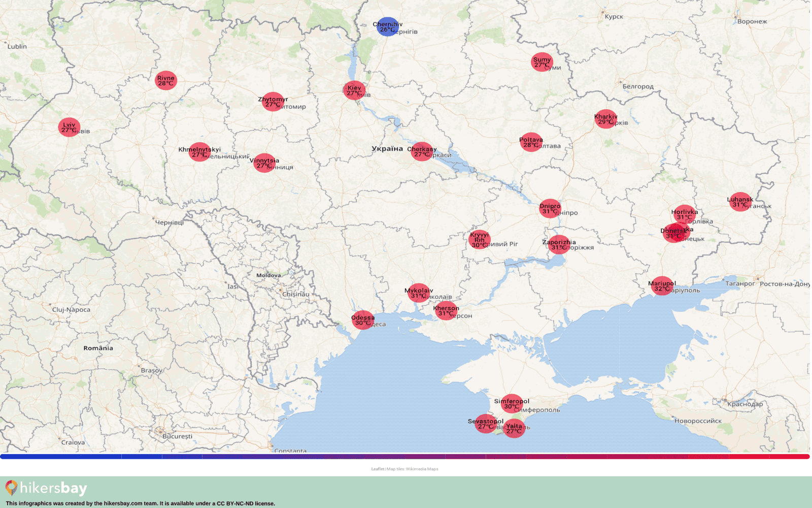Click the red end of temperature scale
The height and width of the screenshot is (508, 812).
tap(806, 457)
